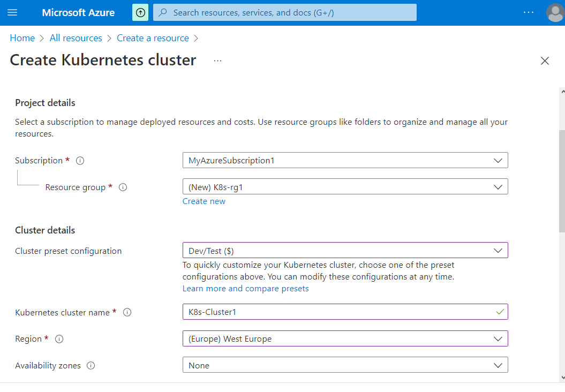Click the Cluster preset configuration label

click(69, 251)
